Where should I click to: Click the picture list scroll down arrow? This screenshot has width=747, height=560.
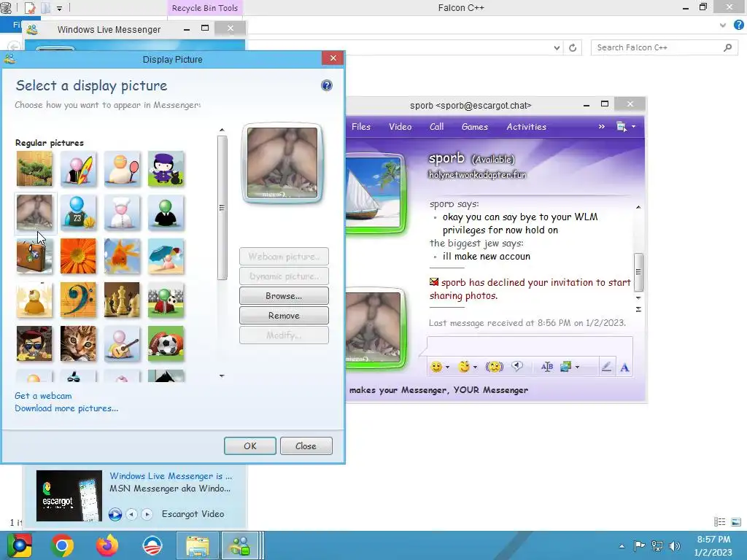click(222, 376)
